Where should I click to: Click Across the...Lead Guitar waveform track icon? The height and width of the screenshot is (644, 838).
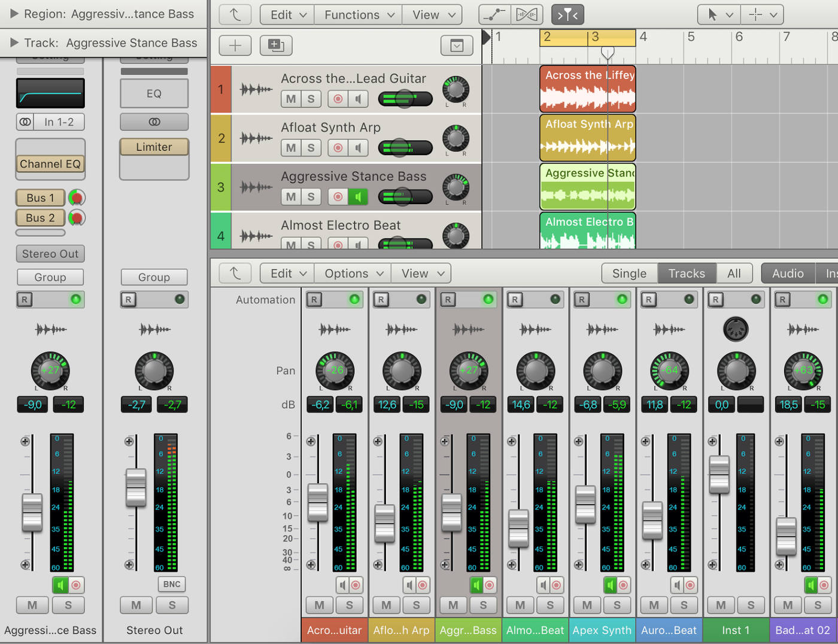click(x=256, y=90)
